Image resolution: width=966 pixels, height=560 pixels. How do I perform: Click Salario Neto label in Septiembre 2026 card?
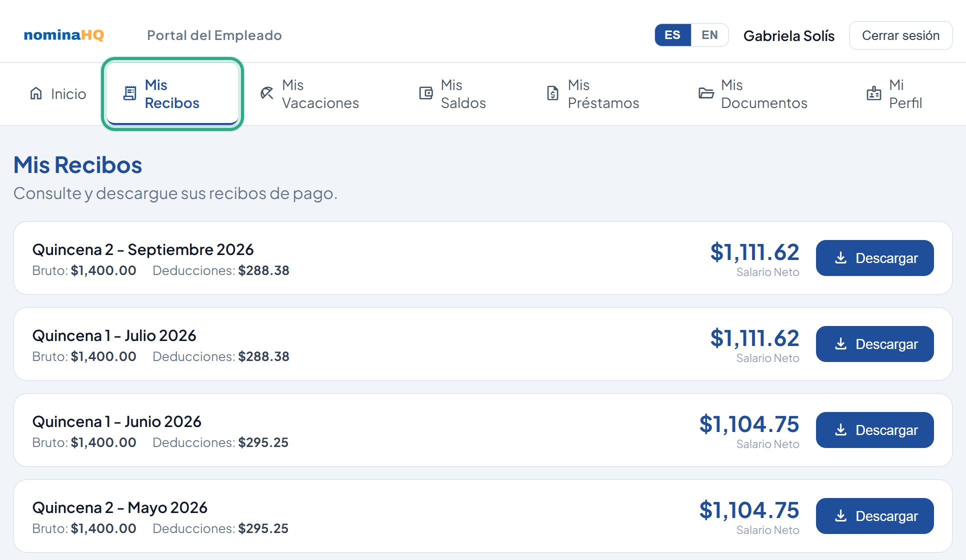[768, 272]
